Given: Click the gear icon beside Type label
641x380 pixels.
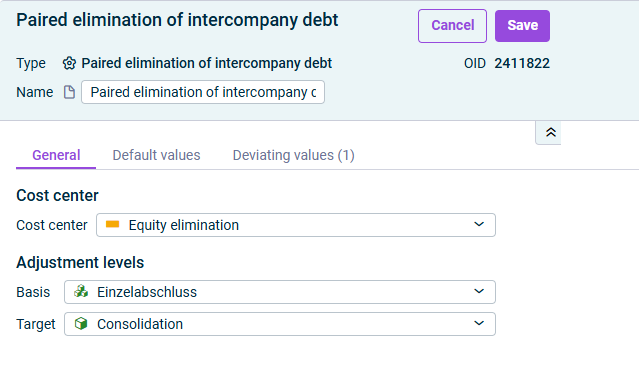Looking at the screenshot, I should (x=69, y=63).
